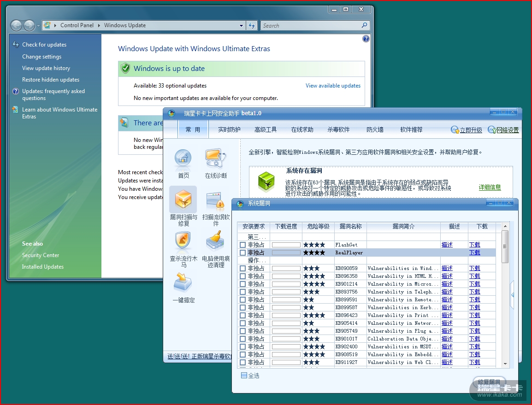Open the recent pages dropdown arrow

[x=38, y=25]
